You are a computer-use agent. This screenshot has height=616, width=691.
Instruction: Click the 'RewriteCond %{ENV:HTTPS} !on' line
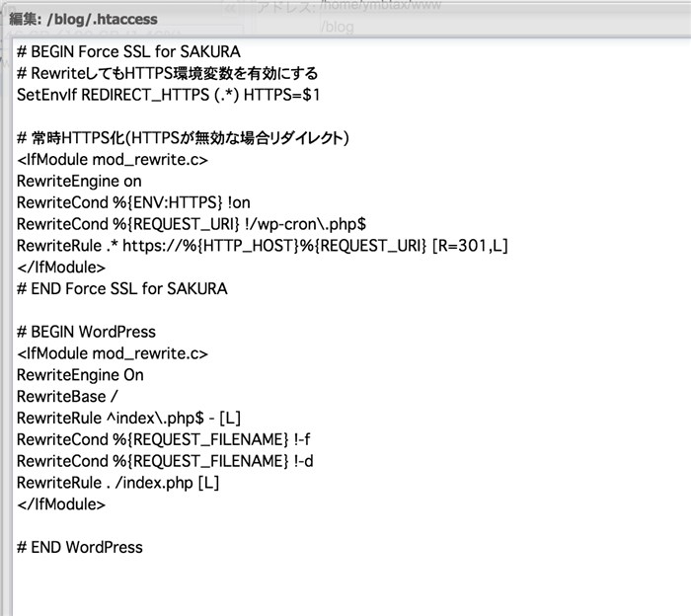(x=133, y=202)
